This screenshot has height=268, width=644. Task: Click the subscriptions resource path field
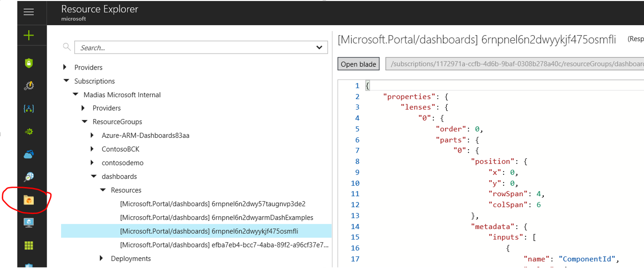(514, 64)
